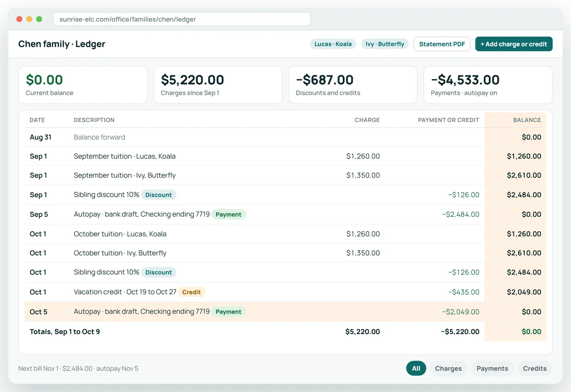Viewport: 571px width, 392px height.
Task: Download the Statement PDF
Action: coord(442,44)
